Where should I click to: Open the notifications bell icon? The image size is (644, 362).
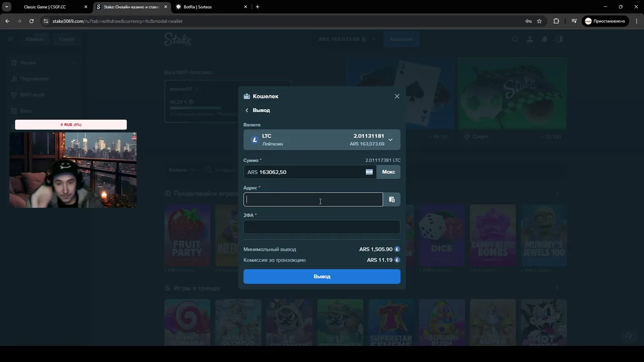544,39
